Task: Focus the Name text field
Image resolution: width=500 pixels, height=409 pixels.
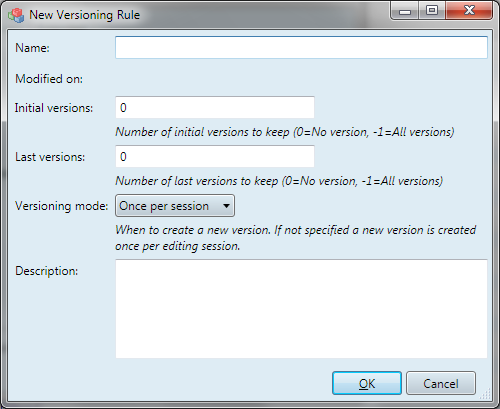Action: coord(301,48)
